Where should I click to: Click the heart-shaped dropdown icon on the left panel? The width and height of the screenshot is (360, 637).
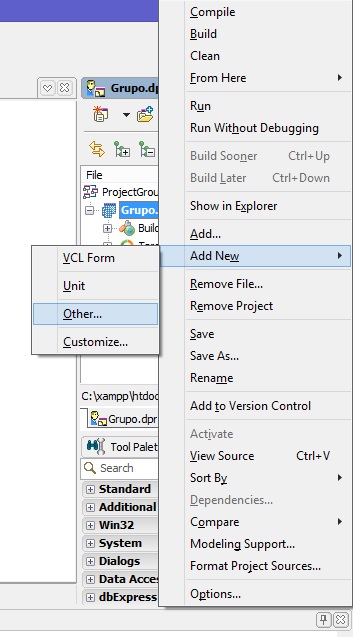pyautogui.click(x=48, y=88)
